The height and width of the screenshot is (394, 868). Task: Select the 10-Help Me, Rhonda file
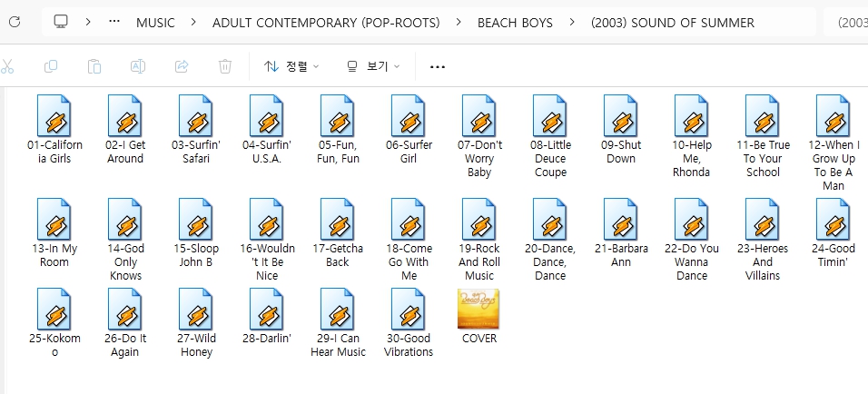692,136
